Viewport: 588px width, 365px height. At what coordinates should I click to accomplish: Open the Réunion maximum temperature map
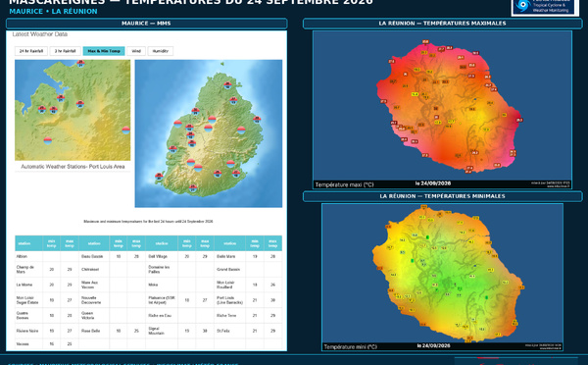443,110
